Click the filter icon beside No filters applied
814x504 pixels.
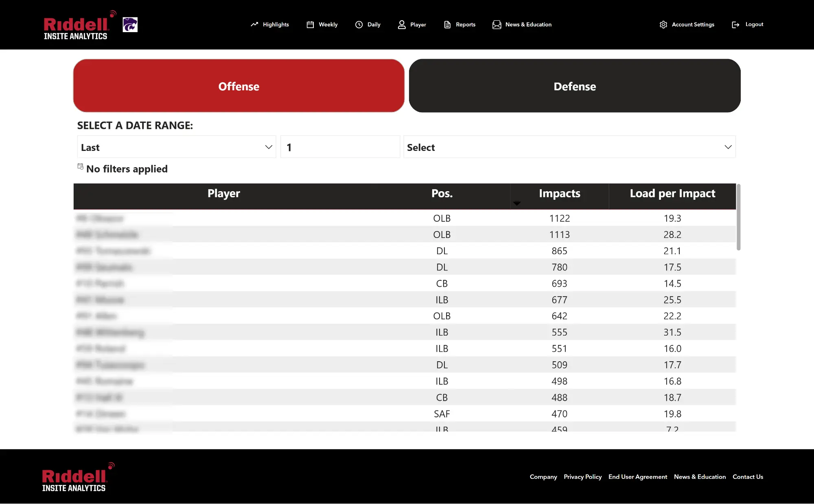click(x=81, y=167)
